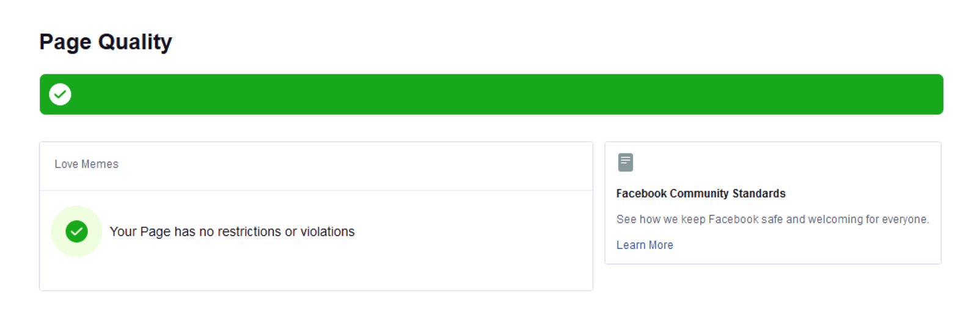Click the word "Facebook" in the card title
The image size is (980, 320).
click(642, 194)
